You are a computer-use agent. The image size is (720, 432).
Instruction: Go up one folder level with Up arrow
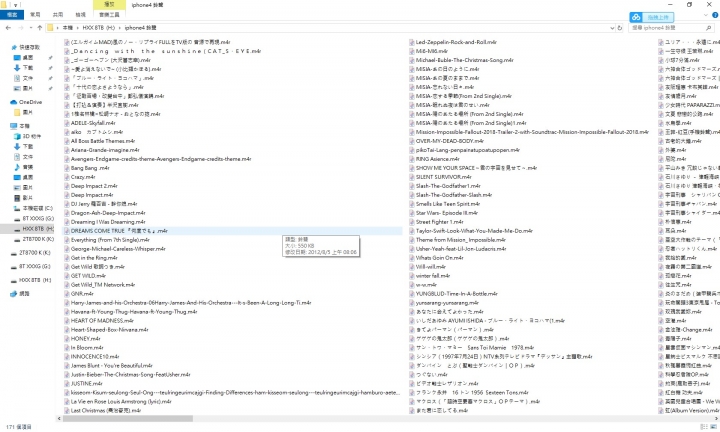point(39,28)
